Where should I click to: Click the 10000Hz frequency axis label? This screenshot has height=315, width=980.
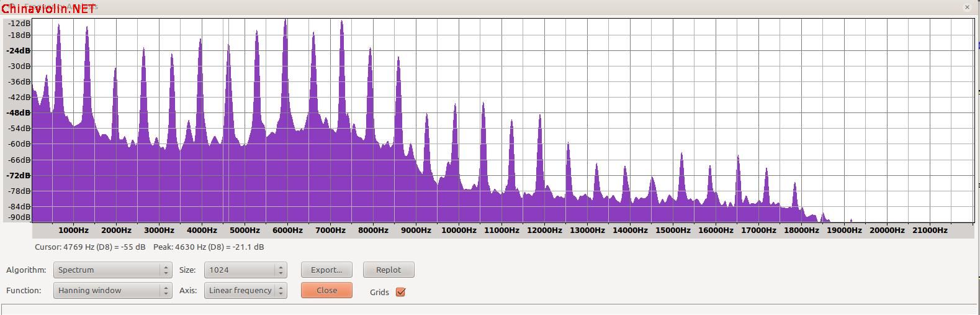coord(459,230)
